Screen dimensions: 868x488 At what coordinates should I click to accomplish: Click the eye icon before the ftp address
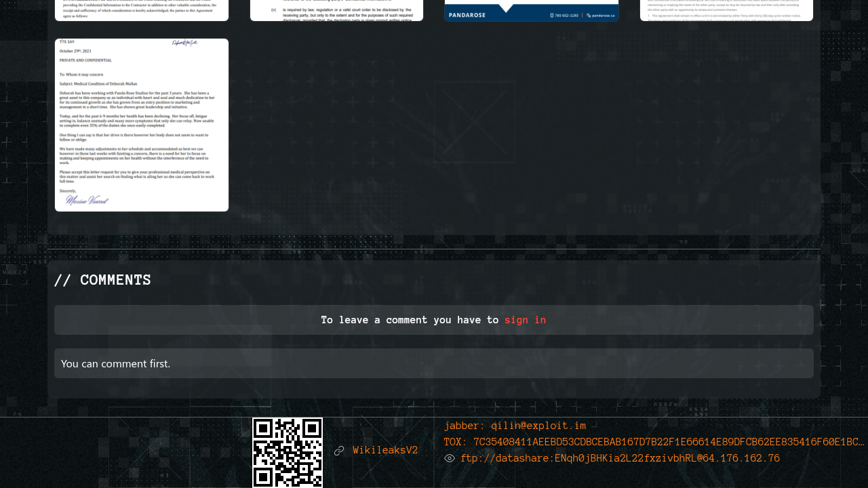(450, 459)
